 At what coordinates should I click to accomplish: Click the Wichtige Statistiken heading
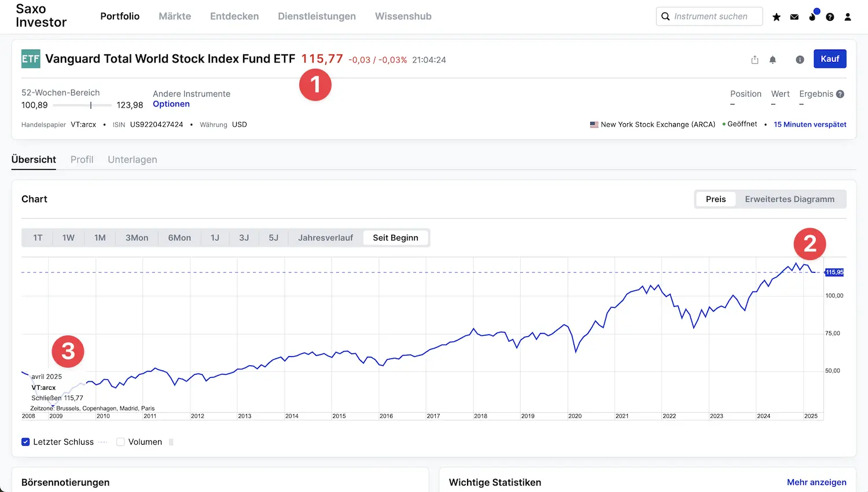pyautogui.click(x=495, y=482)
